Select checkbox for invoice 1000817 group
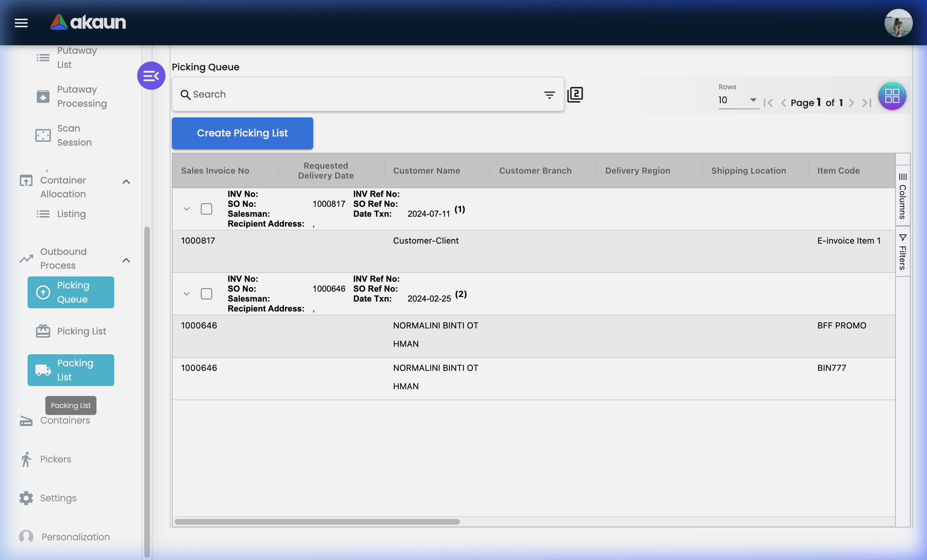This screenshot has width=927, height=560. [206, 209]
